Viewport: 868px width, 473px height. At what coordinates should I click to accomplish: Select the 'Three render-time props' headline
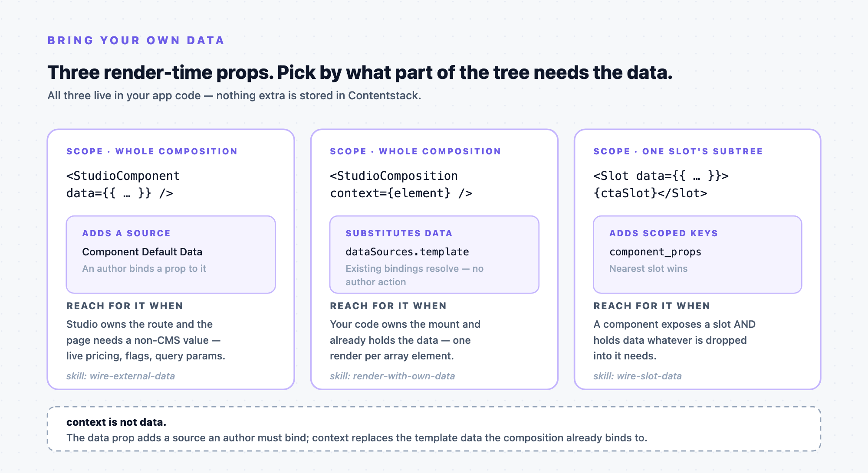[360, 72]
